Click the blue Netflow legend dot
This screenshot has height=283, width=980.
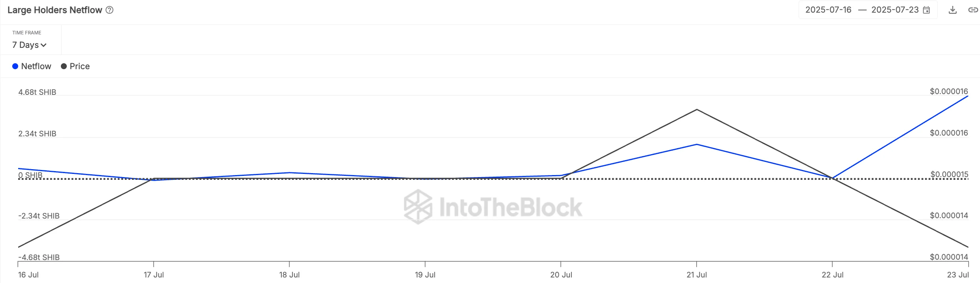pos(15,66)
